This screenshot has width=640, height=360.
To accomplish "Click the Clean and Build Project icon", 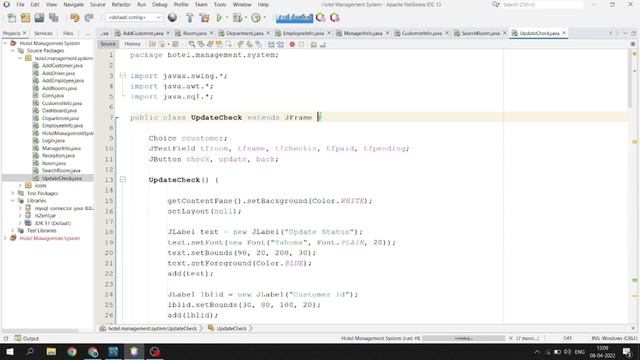I will 204,18.
